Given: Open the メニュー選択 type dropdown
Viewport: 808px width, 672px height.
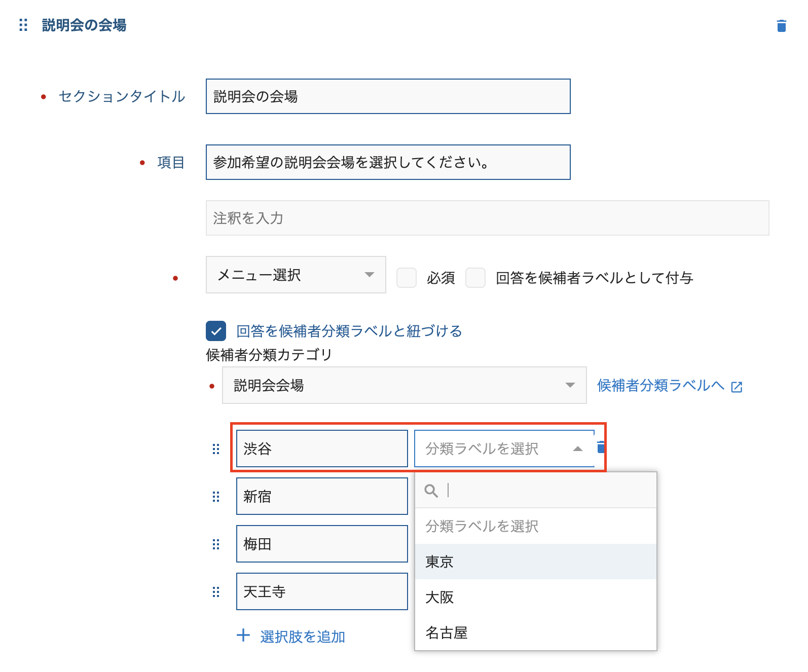Looking at the screenshot, I should (296, 275).
